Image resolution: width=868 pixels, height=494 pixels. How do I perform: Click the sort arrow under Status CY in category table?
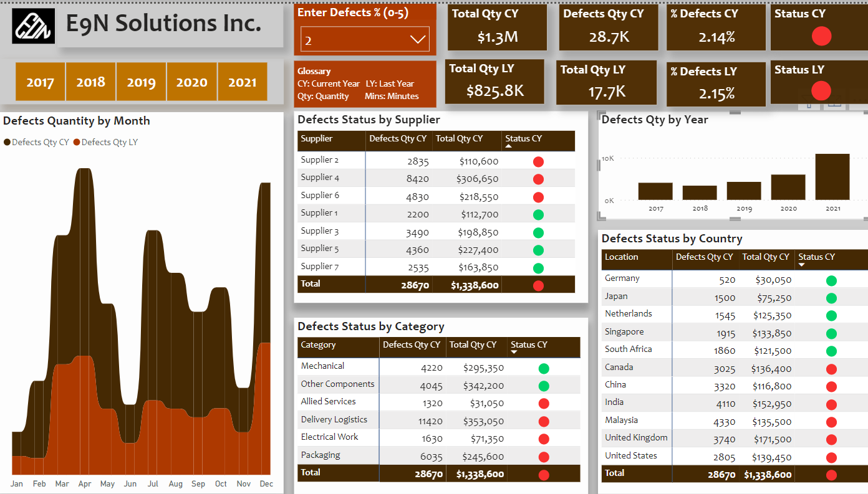point(514,353)
